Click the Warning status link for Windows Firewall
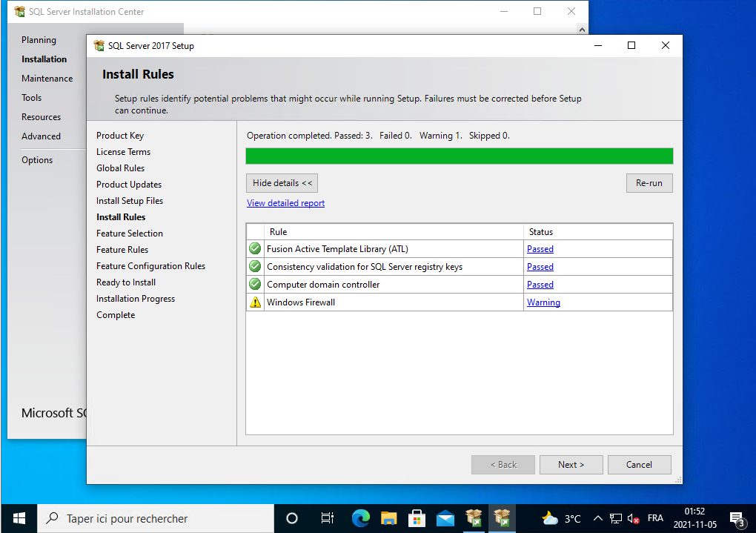Viewport: 756px width, 533px height. (x=543, y=302)
